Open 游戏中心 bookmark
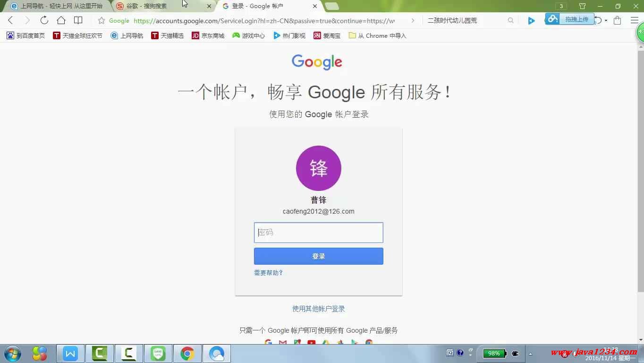The image size is (644, 363). click(248, 35)
